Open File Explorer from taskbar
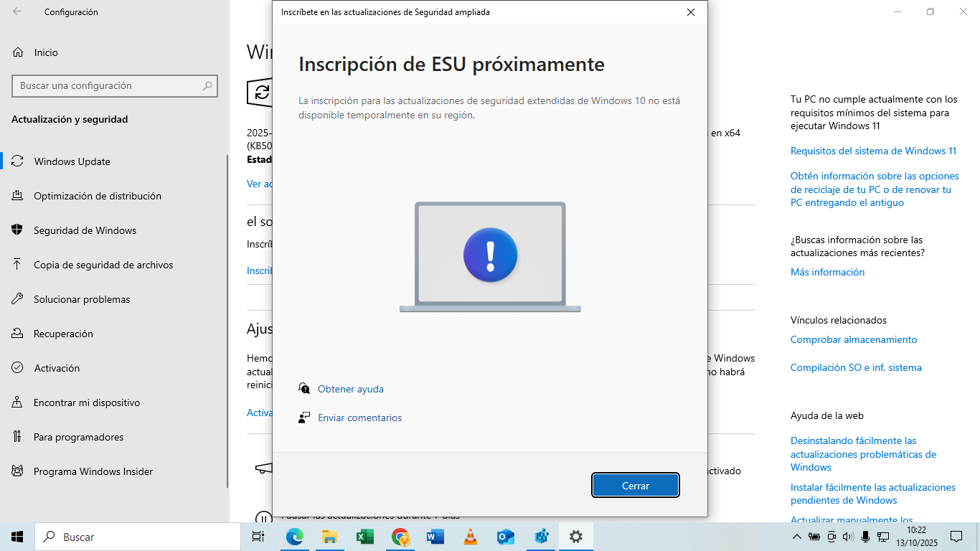This screenshot has height=551, width=980. click(330, 537)
